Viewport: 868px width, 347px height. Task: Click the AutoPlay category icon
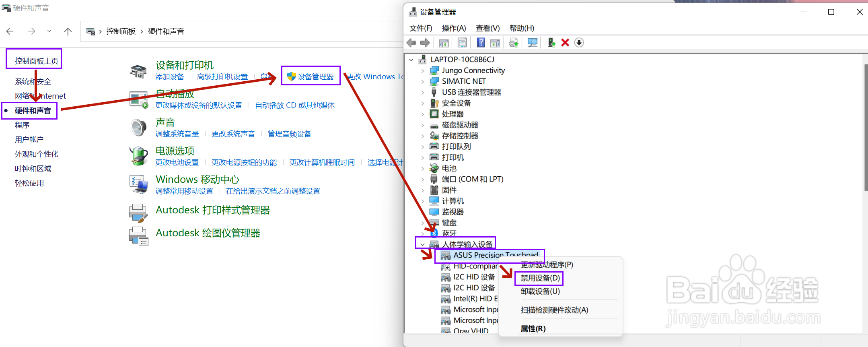pyautogui.click(x=139, y=99)
